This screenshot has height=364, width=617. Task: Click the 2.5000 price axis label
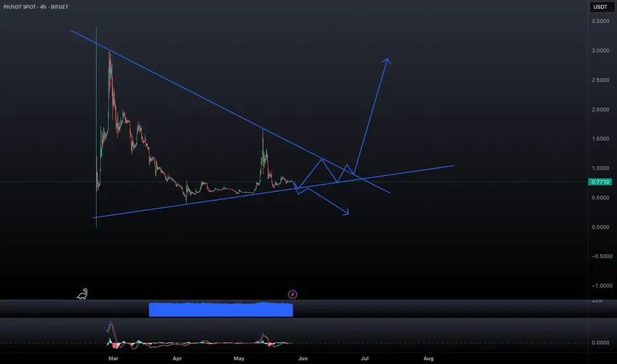(x=600, y=80)
